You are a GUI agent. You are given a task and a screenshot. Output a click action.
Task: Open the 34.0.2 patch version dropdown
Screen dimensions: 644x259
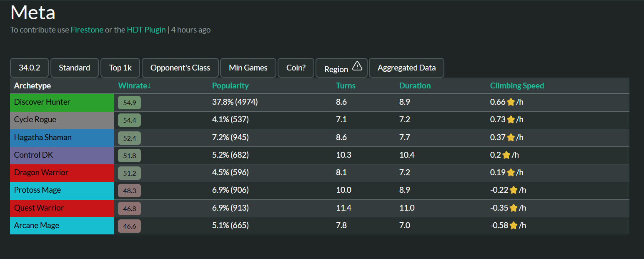(29, 68)
